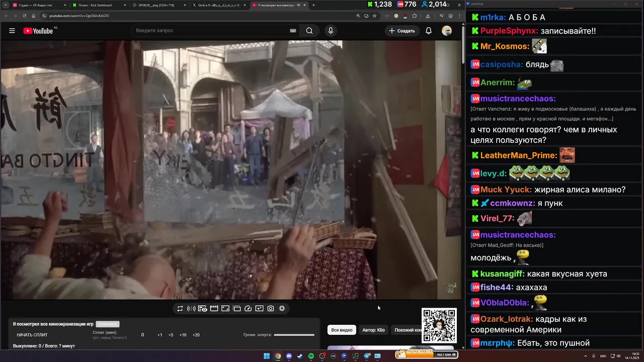Toggle the loop icon in video toolbar
The image size is (644, 362).
tap(180, 309)
